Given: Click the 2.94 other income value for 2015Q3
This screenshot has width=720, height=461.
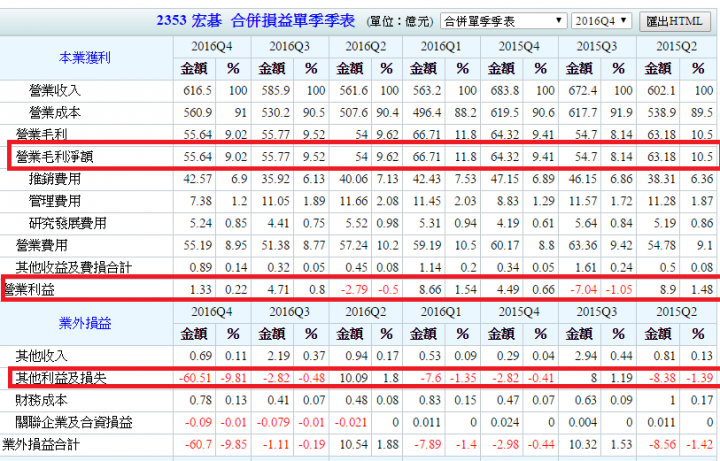Looking at the screenshot, I should pos(585,356).
